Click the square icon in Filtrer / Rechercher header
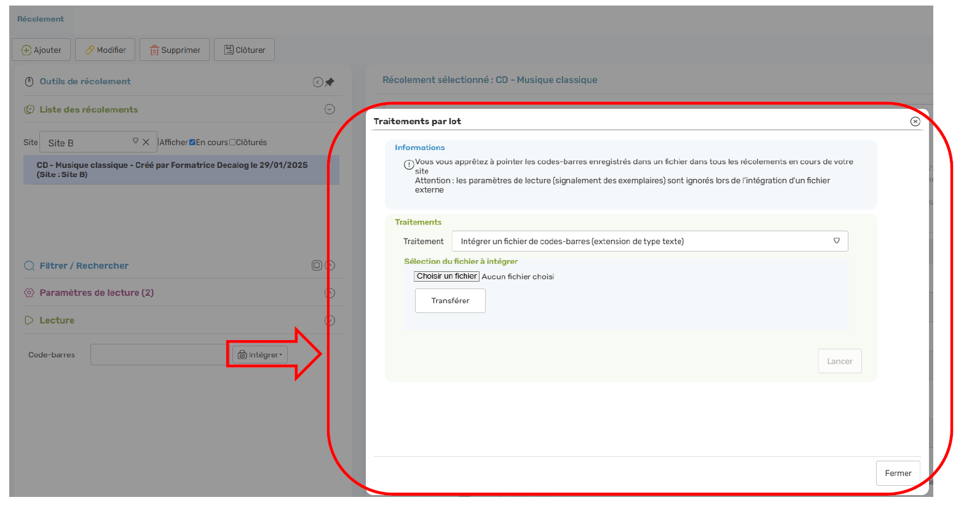 pyautogui.click(x=317, y=266)
